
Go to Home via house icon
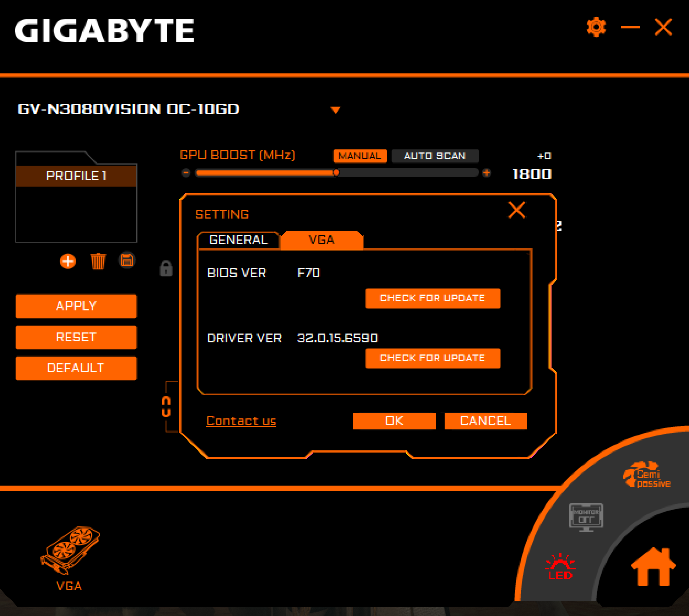tap(653, 567)
